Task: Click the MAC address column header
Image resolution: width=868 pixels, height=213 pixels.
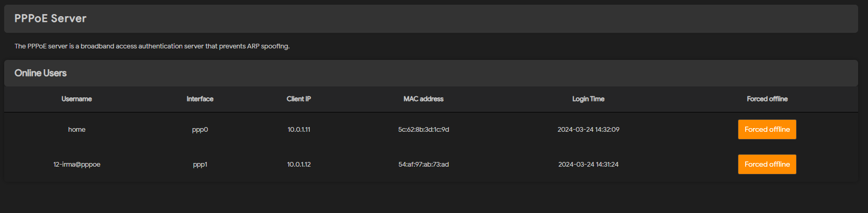Action: click(x=423, y=99)
